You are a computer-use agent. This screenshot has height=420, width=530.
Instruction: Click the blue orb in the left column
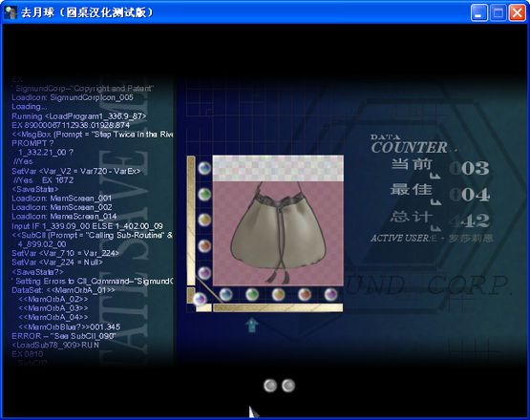[x=204, y=168]
